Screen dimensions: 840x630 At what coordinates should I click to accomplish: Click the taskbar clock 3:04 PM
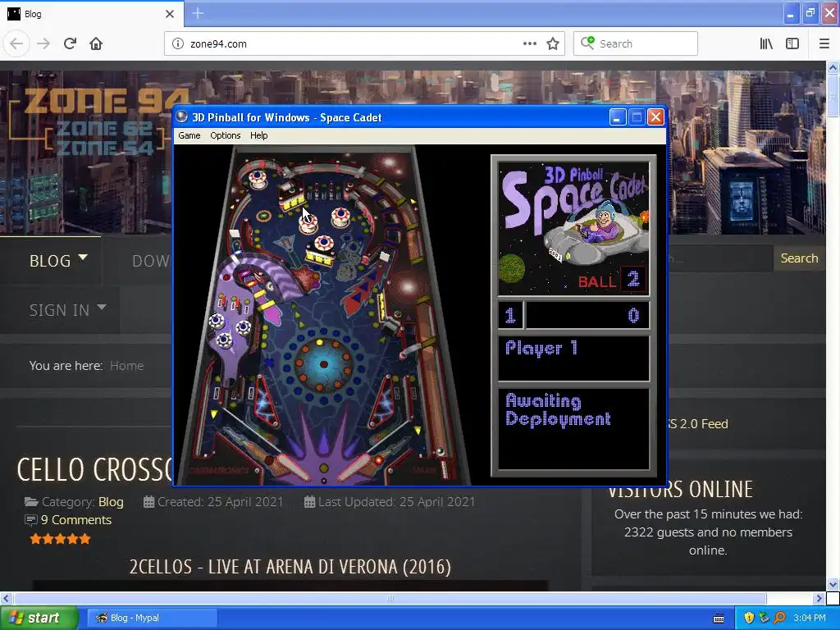[x=810, y=618]
